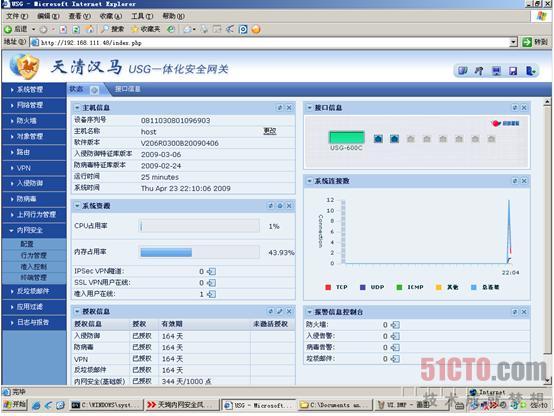554x416 pixels.
Task: Open 终端管理 under 内网安全
Action: (34, 277)
